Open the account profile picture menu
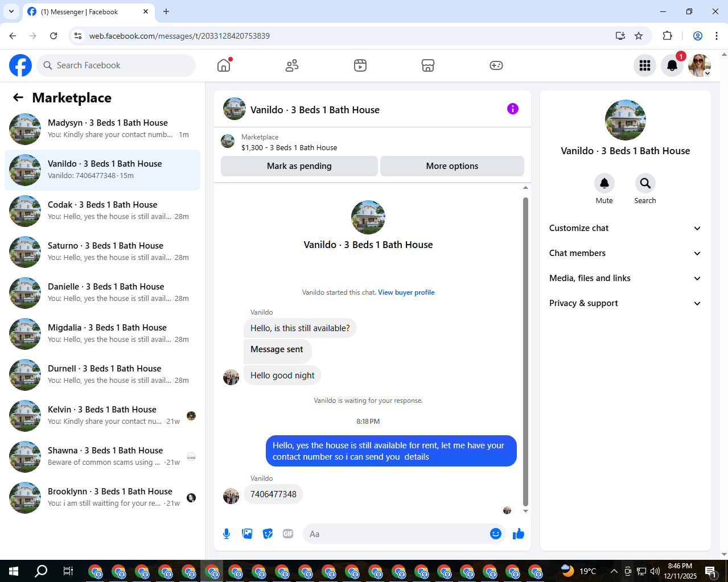This screenshot has width=728, height=582. point(700,65)
